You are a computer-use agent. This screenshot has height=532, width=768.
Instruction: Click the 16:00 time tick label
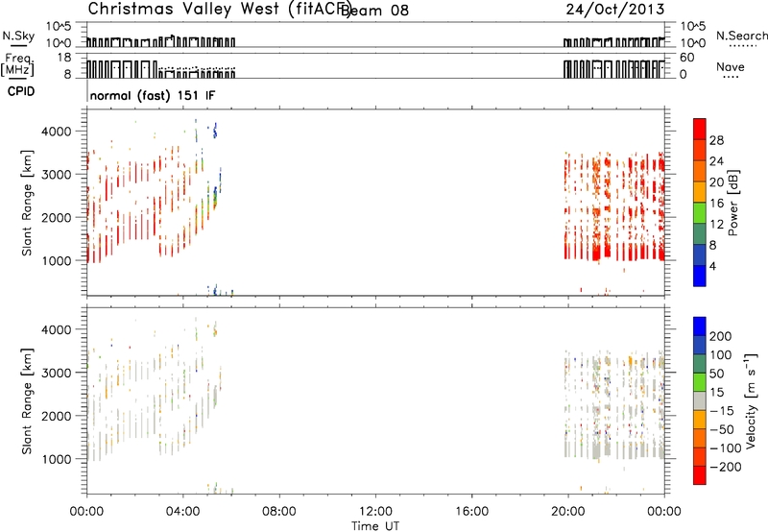tap(471, 512)
